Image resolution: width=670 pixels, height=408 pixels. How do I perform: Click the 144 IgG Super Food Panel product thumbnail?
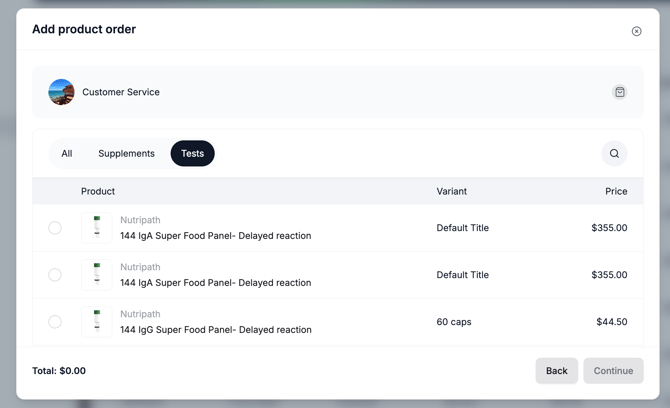(97, 322)
